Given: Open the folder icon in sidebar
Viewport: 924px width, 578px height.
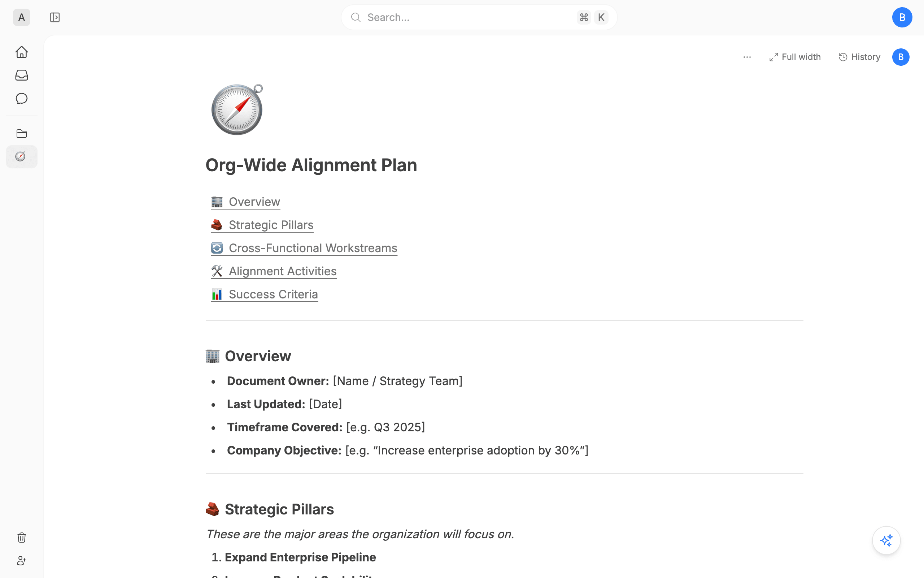Looking at the screenshot, I should [21, 134].
